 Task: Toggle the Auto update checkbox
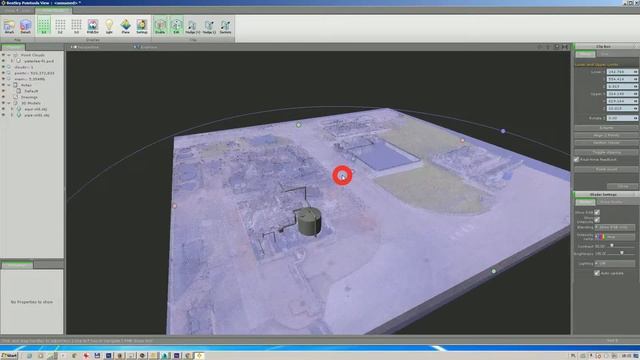point(597,273)
